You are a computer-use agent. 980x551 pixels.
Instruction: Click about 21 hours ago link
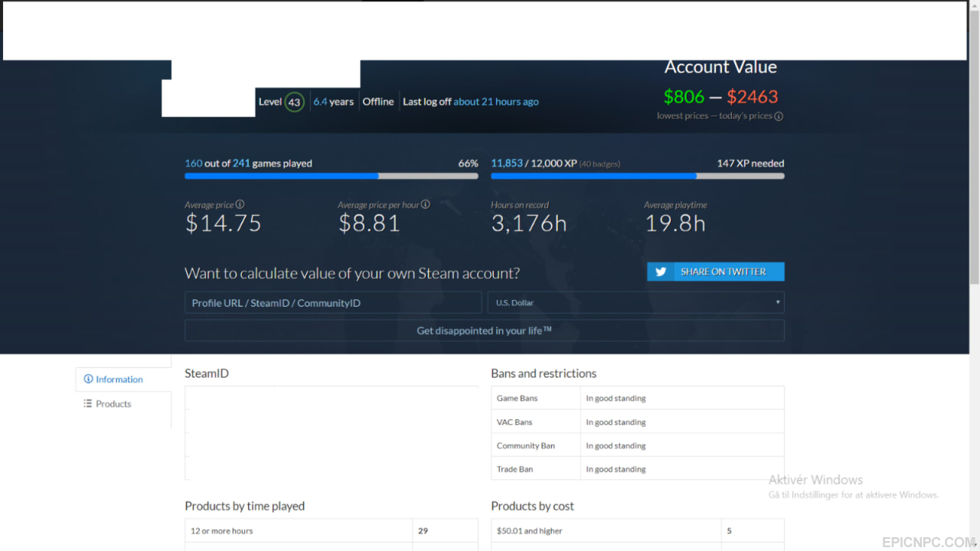click(496, 102)
